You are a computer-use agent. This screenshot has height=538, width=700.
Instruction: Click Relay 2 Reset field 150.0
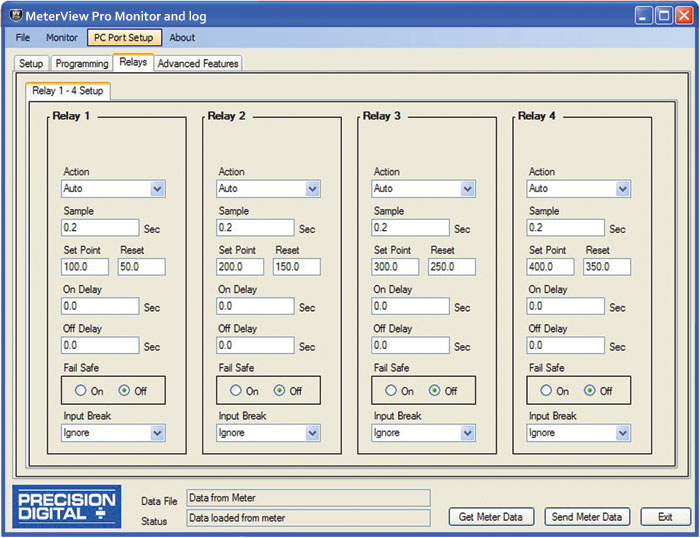click(x=297, y=267)
